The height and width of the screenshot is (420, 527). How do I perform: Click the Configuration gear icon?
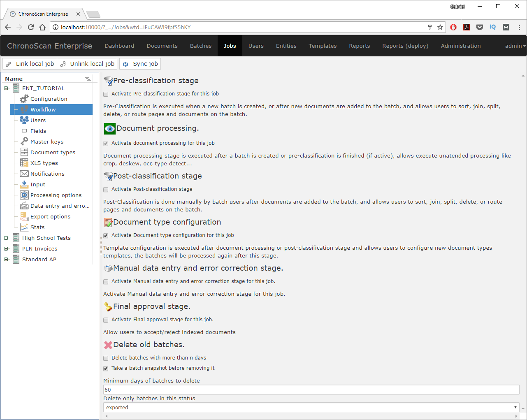coord(24,99)
